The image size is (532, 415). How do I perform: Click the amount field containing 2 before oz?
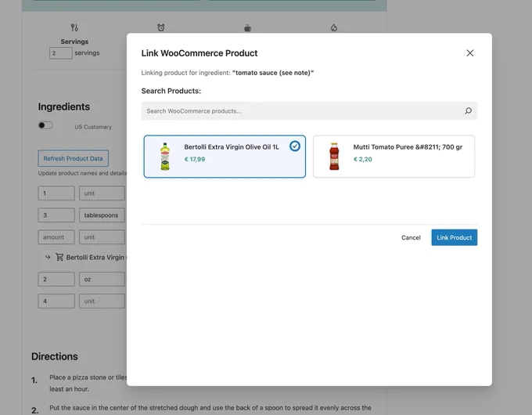(x=56, y=280)
